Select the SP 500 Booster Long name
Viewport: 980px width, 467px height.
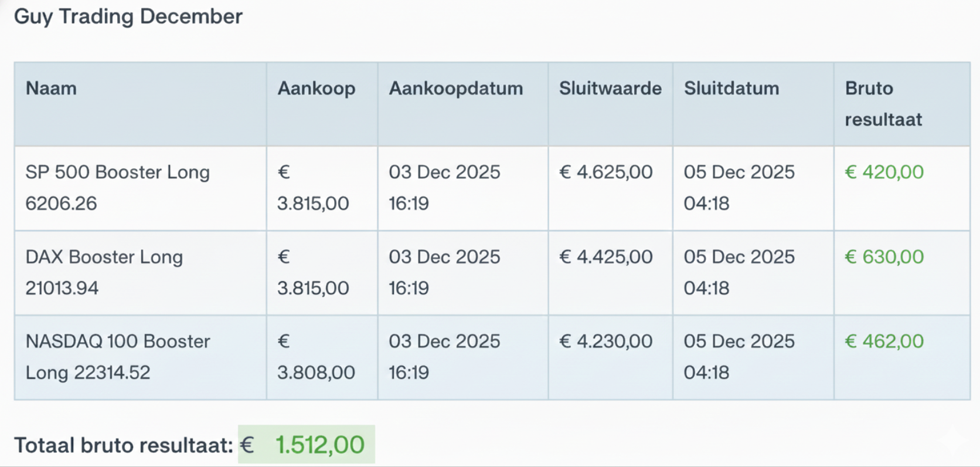(x=117, y=187)
